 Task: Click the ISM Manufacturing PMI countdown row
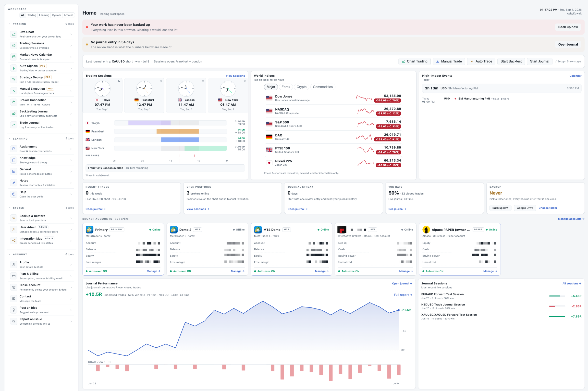point(502,88)
